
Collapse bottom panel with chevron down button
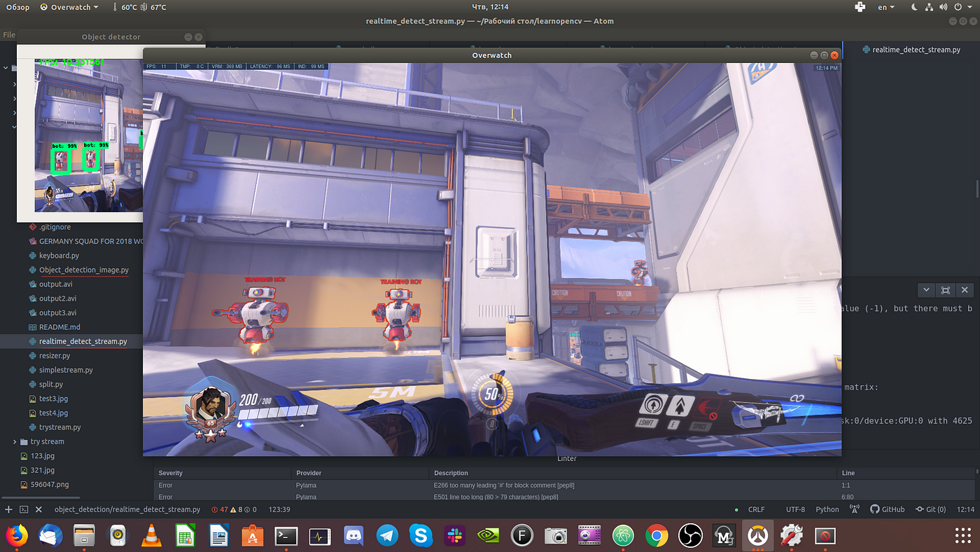point(926,290)
